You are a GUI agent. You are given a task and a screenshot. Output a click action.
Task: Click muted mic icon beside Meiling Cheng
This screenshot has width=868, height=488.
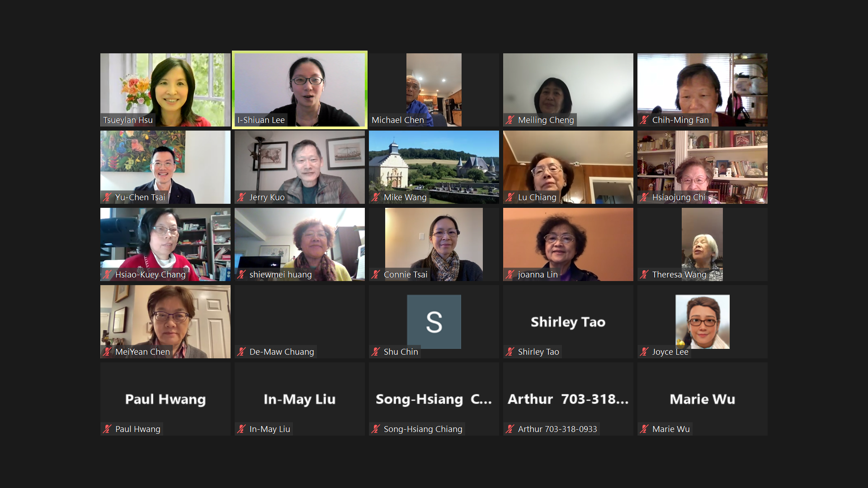click(x=510, y=120)
